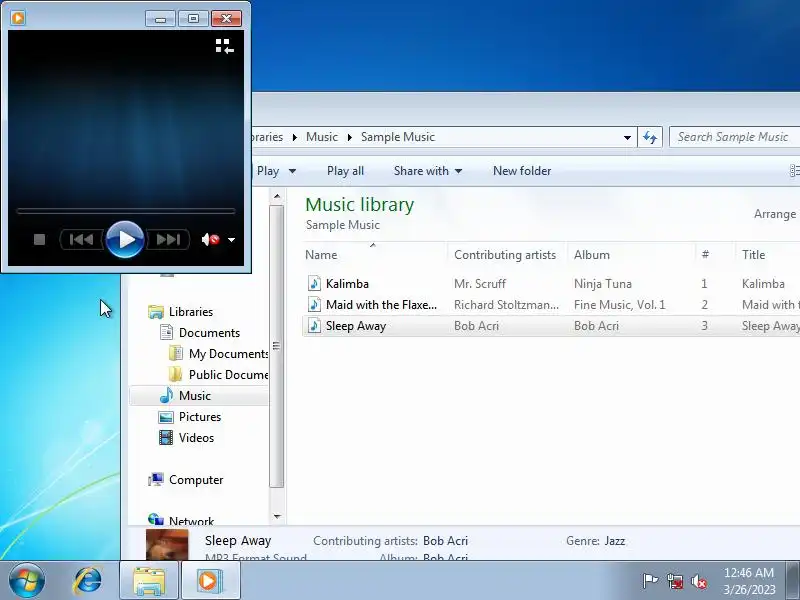Focus the Search Sample Music field
Viewport: 800px width, 600px height.
(x=735, y=137)
